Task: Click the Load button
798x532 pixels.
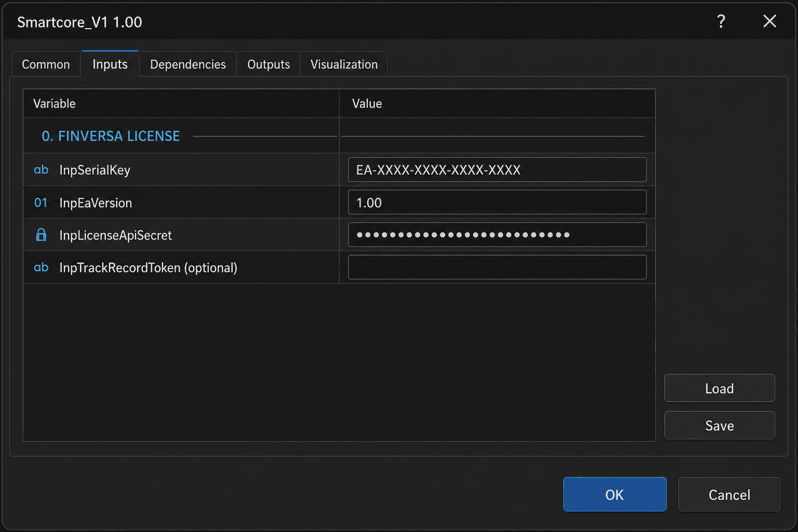Action: pos(720,388)
